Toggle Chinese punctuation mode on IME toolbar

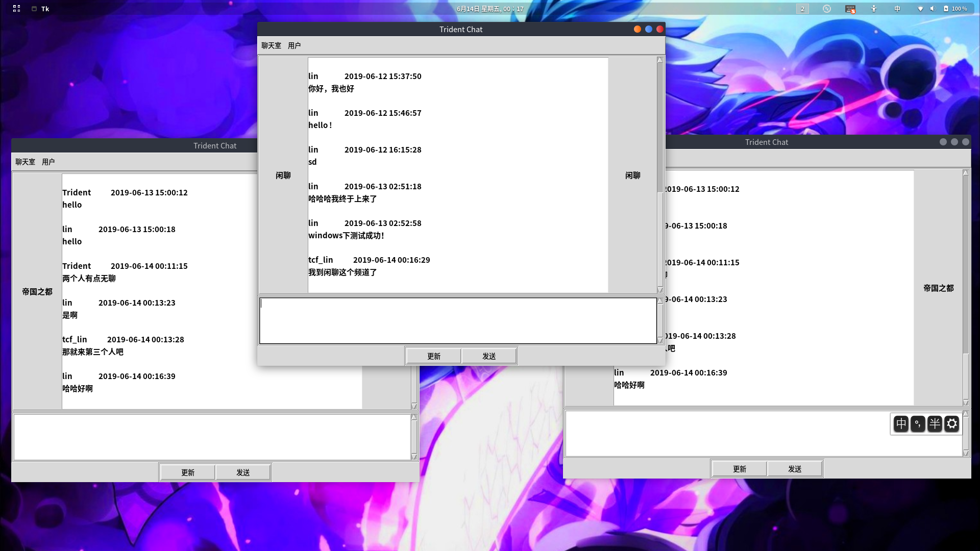coord(918,424)
